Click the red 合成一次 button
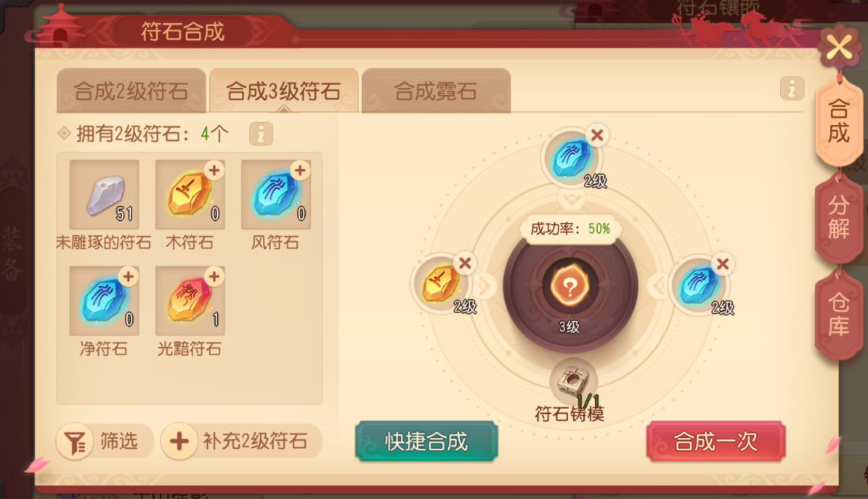Viewport: 868px width, 499px height. click(716, 441)
